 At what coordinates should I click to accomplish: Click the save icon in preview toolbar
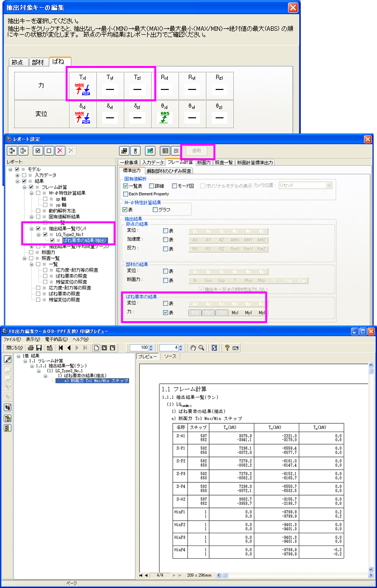pos(39,348)
